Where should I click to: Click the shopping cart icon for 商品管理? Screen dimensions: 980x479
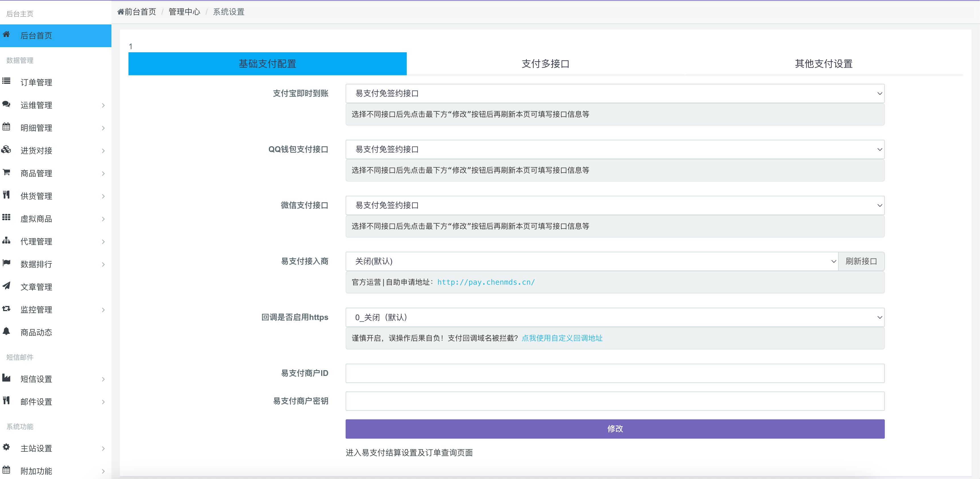click(6, 172)
